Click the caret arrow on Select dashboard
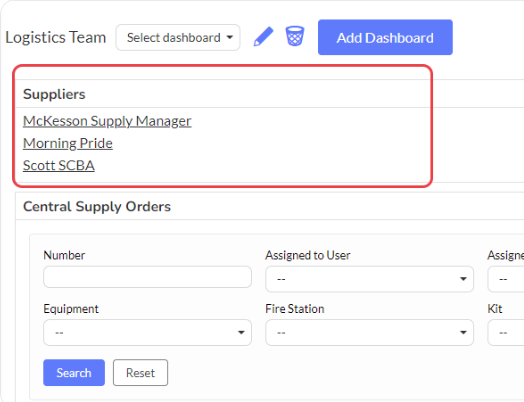Viewport: 524px width, 402px height. point(230,37)
